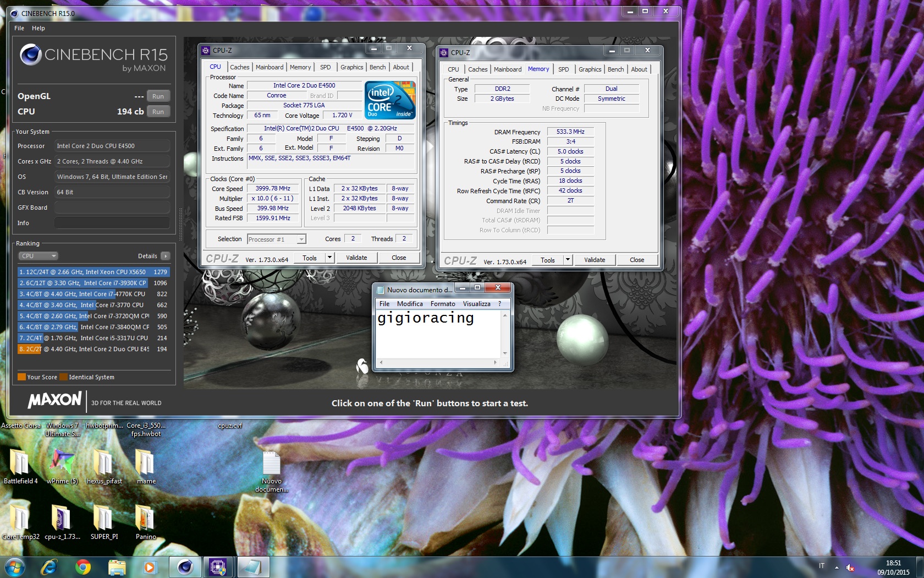Viewport: 924px width, 578px height.
Task: Open Cinebench Help menu
Action: click(38, 28)
